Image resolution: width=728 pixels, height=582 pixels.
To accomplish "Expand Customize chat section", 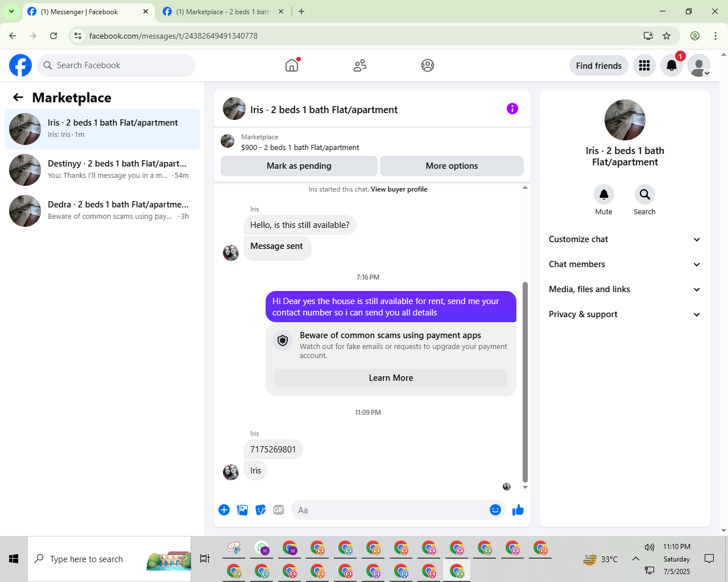I will (x=624, y=239).
